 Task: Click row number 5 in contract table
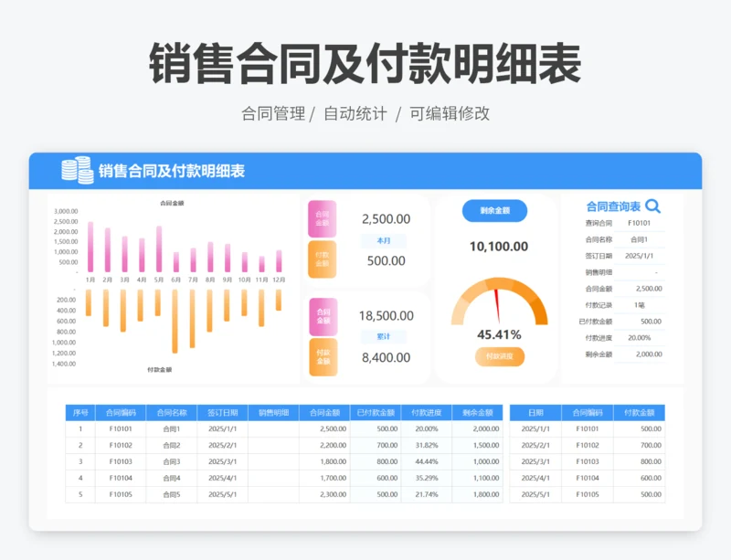(80, 494)
